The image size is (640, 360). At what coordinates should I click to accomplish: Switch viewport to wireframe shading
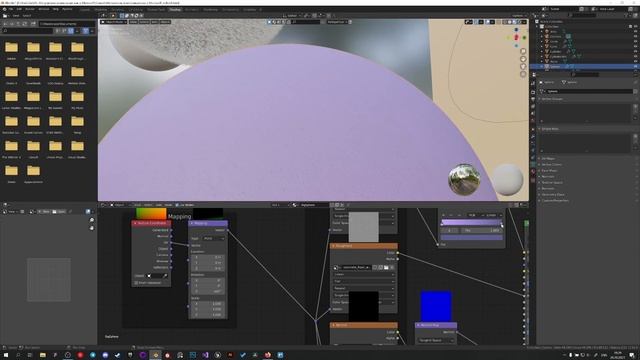click(x=504, y=22)
